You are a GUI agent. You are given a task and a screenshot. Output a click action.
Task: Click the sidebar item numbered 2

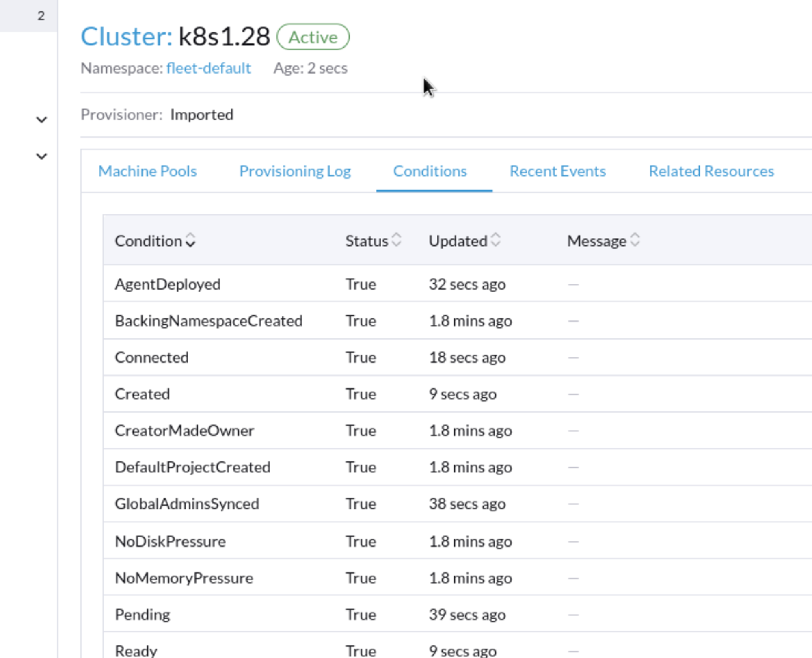(x=41, y=16)
